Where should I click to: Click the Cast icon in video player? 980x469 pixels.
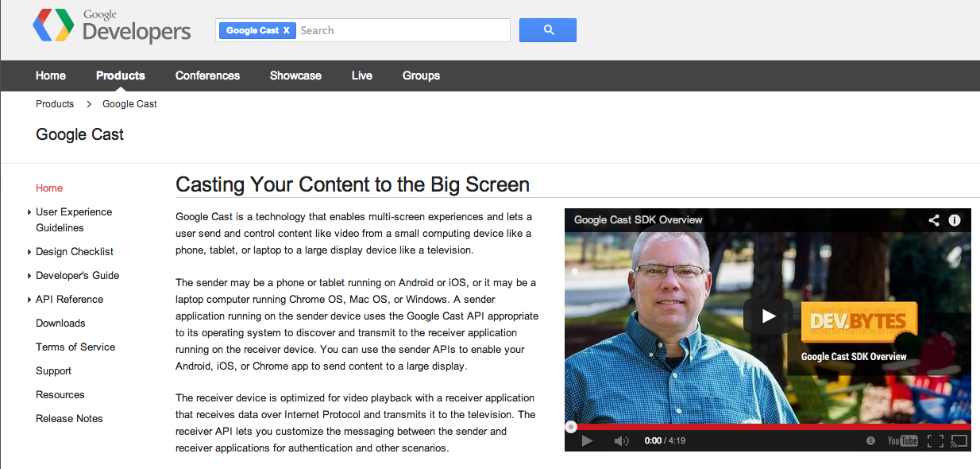(959, 440)
